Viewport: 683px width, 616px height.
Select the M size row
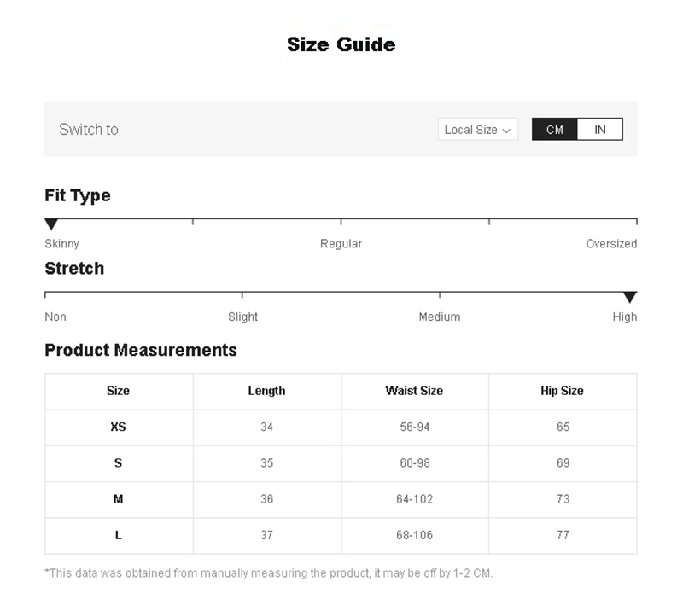(118, 499)
